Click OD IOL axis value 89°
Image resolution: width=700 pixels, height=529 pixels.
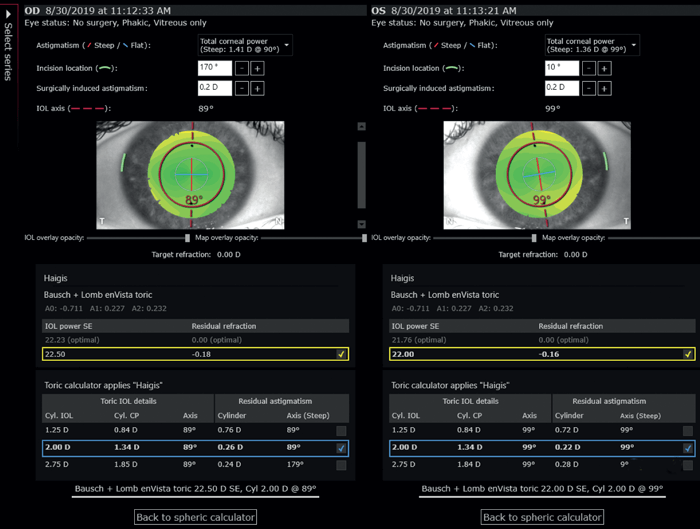pos(206,108)
